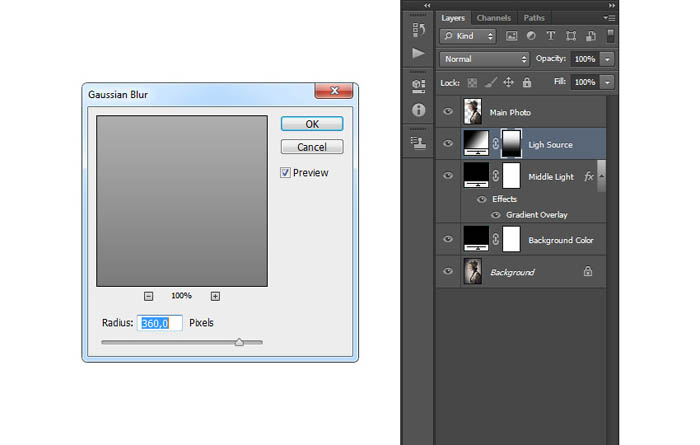The width and height of the screenshot is (700, 445).
Task: Select the Ligh Source layer mask thumbnail
Action: 511,143
